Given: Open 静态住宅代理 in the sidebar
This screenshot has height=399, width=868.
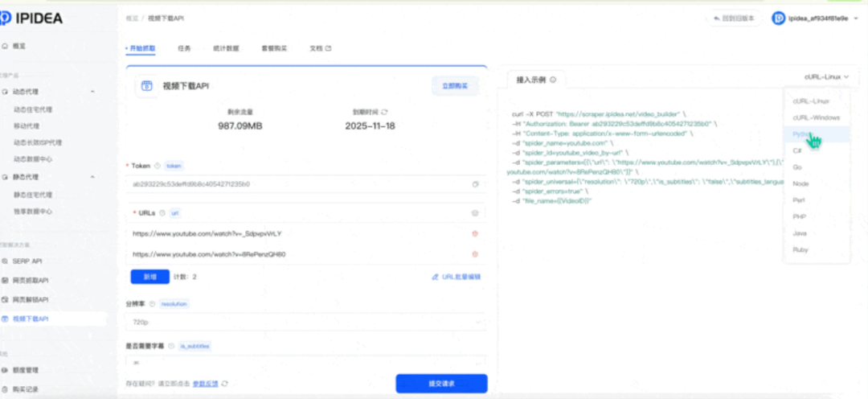Looking at the screenshot, I should click(x=33, y=195).
